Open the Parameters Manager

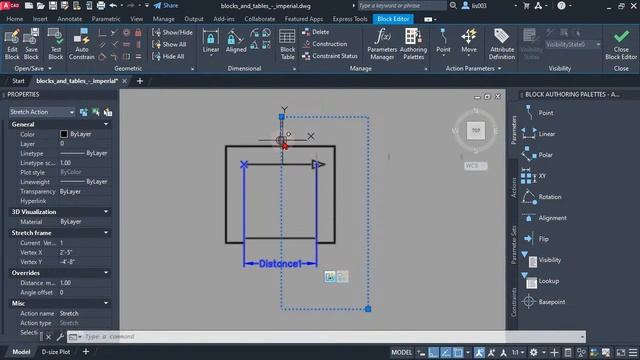tap(382, 44)
